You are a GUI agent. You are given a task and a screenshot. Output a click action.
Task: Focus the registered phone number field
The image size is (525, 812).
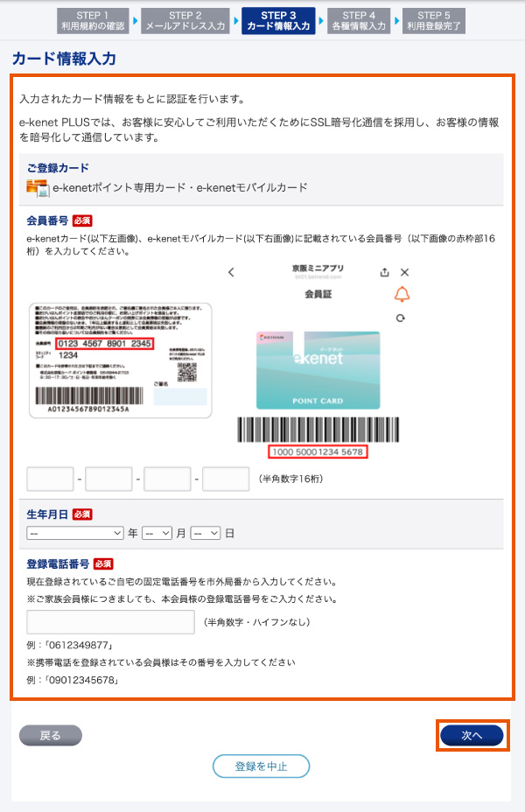pyautogui.click(x=111, y=622)
